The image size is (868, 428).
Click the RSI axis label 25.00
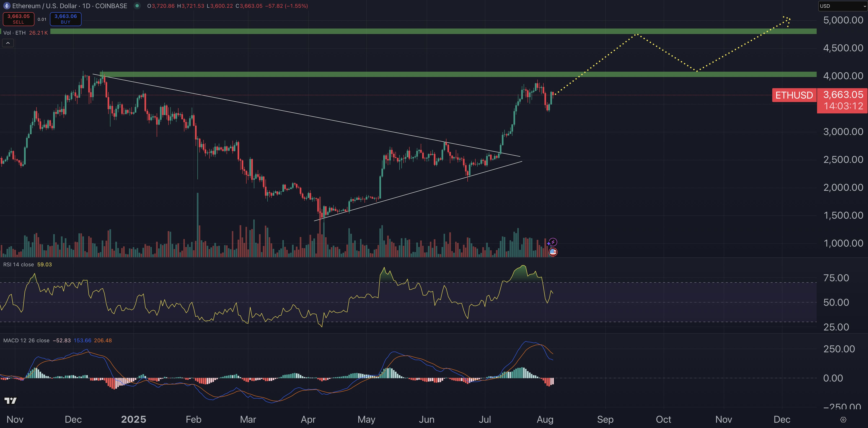pyautogui.click(x=836, y=327)
